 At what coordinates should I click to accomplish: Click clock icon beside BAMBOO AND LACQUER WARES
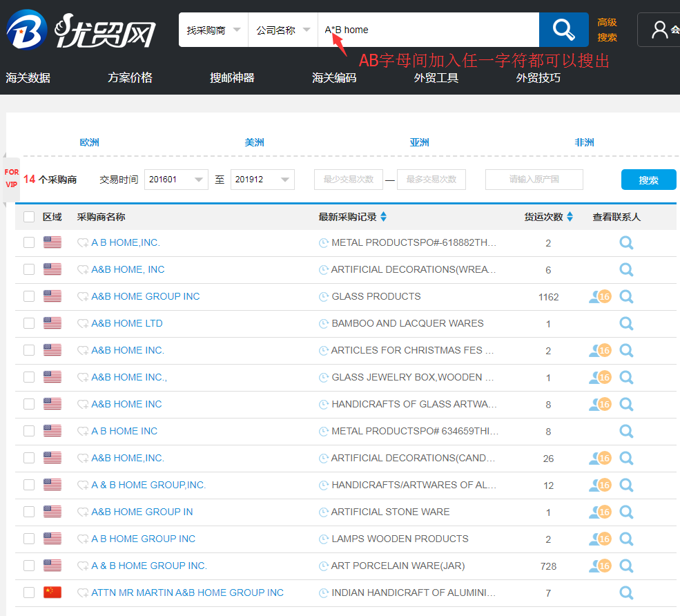pos(324,324)
